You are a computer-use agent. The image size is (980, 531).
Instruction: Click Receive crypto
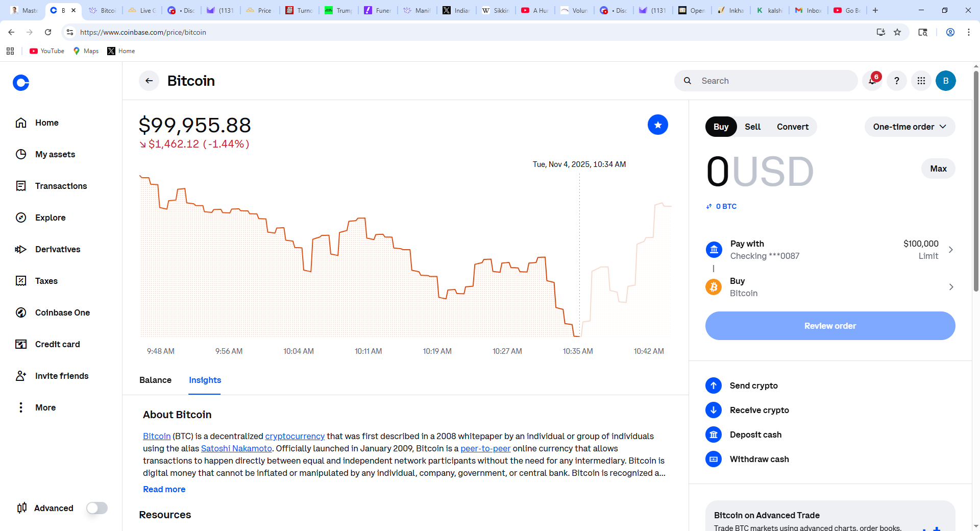point(747,410)
